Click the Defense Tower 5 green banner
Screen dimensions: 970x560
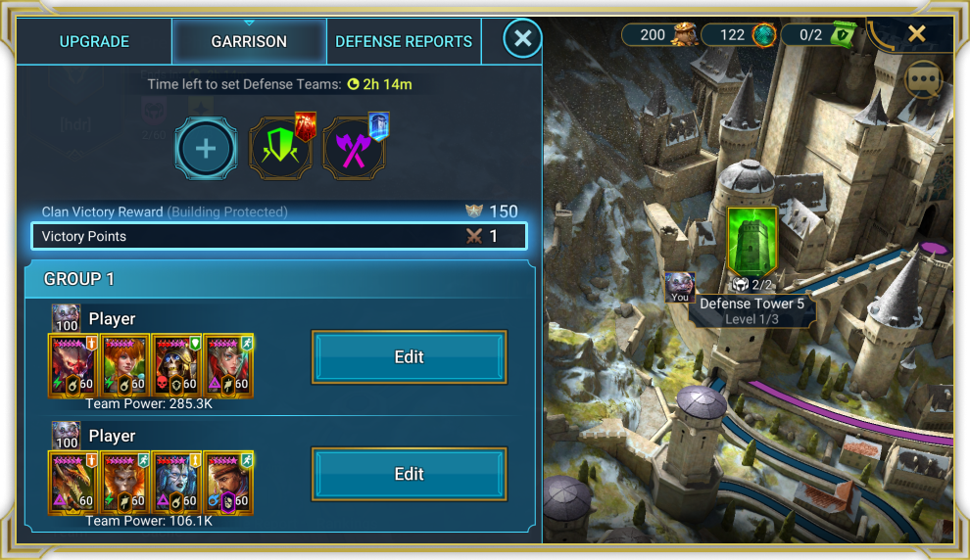752,242
